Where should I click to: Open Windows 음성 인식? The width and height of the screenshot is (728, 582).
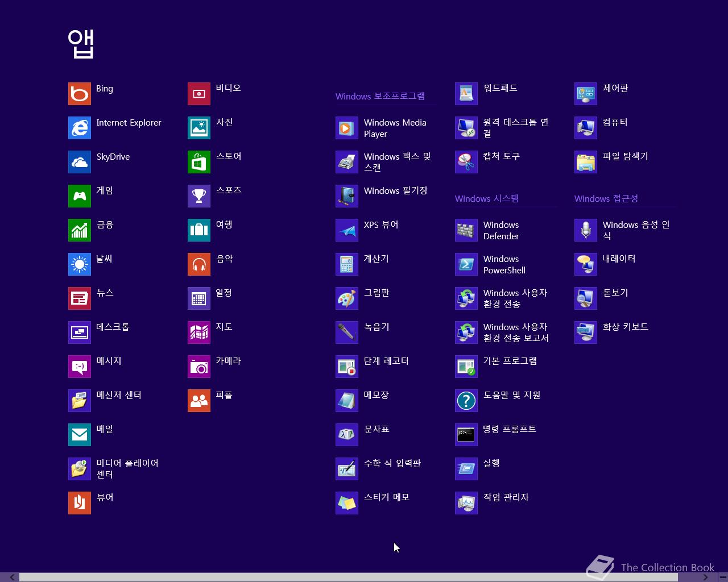(623, 230)
